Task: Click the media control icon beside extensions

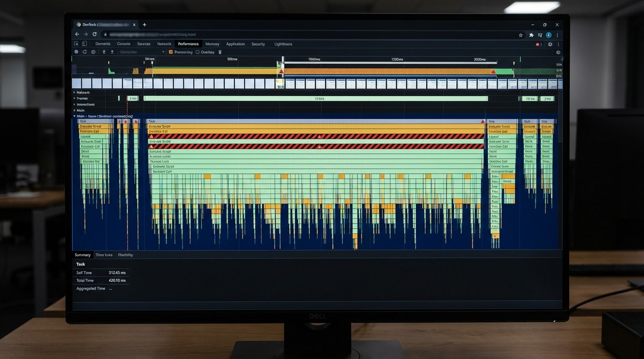Action: coord(540,35)
